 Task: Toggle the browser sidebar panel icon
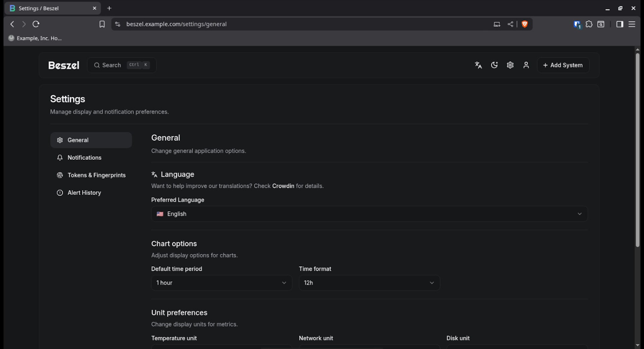point(620,24)
